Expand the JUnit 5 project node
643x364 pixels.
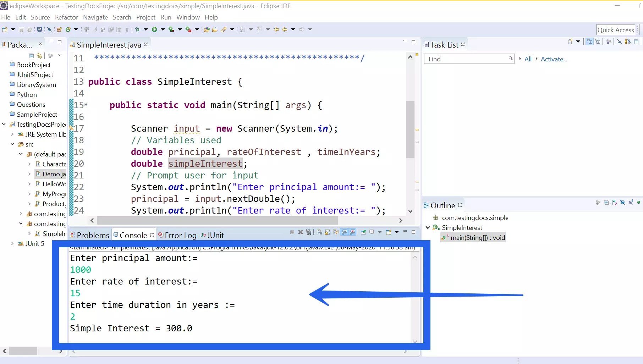pos(12,244)
